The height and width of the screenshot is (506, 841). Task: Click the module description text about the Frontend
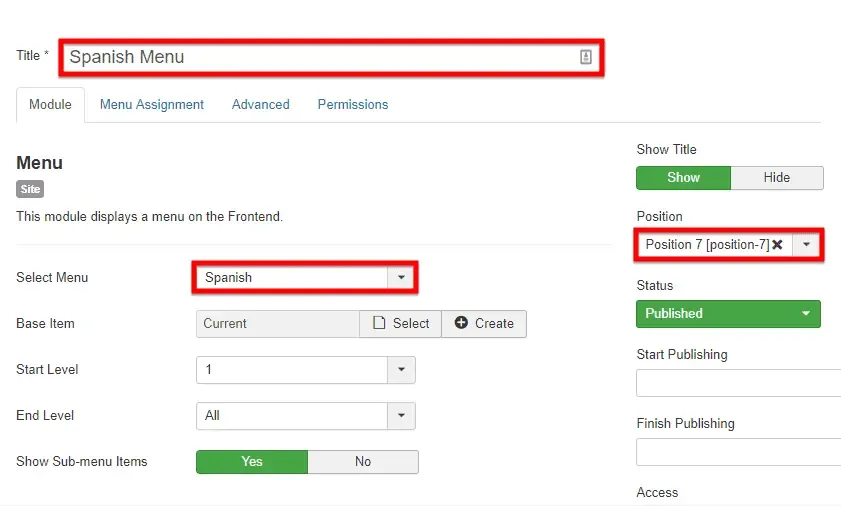point(149,217)
